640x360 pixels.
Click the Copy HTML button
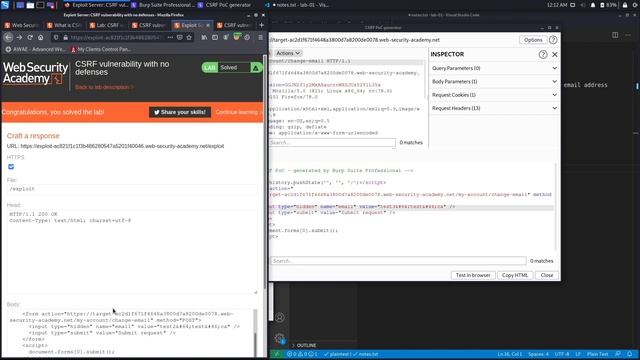515,275
